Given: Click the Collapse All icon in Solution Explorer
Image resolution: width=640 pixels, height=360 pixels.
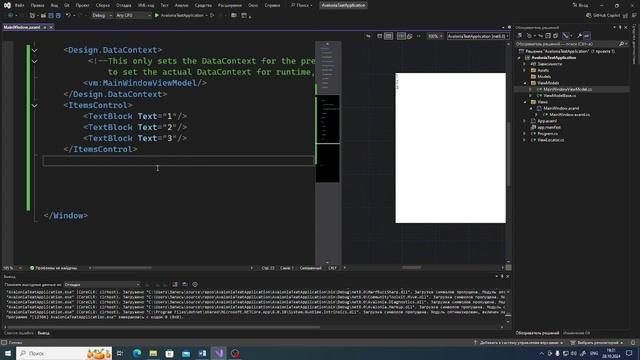Looking at the screenshot, I should pyautogui.click(x=548, y=36).
